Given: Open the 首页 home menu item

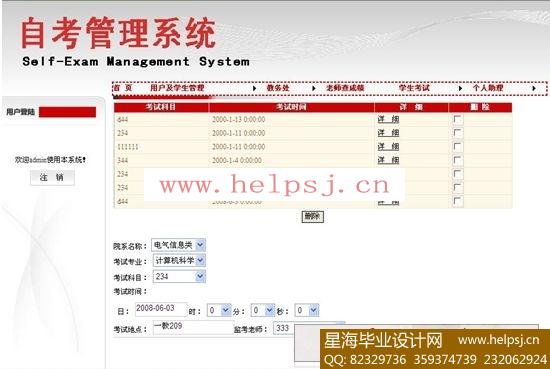Looking at the screenshot, I should tap(122, 88).
